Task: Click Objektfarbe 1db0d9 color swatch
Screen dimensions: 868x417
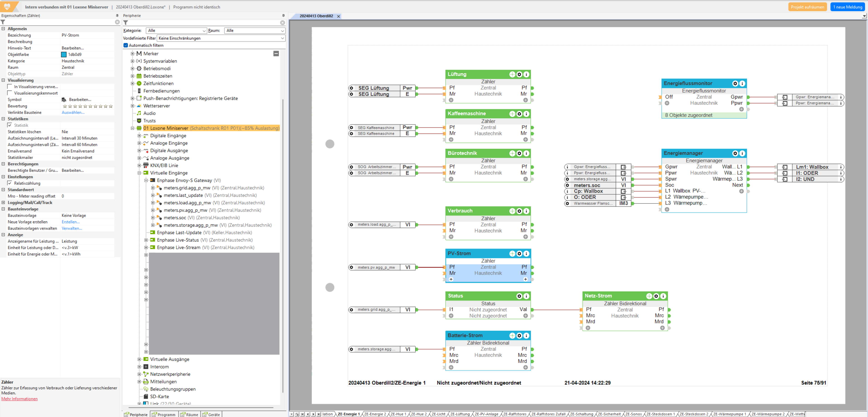Action: [64, 54]
